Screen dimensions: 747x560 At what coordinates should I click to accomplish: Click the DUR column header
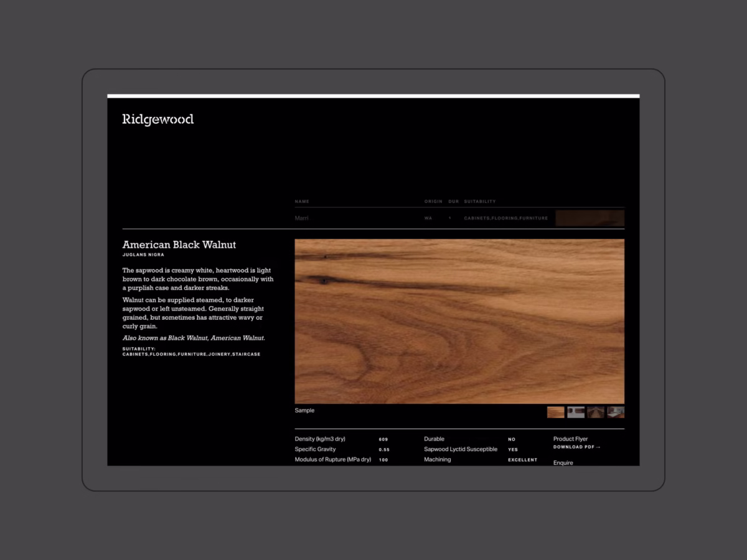(x=453, y=201)
